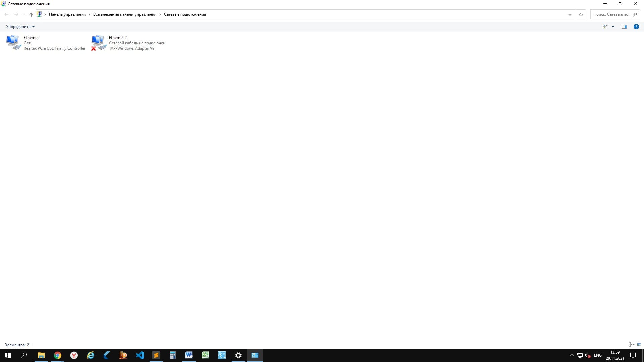Click the Up navigation arrow

coord(31,14)
